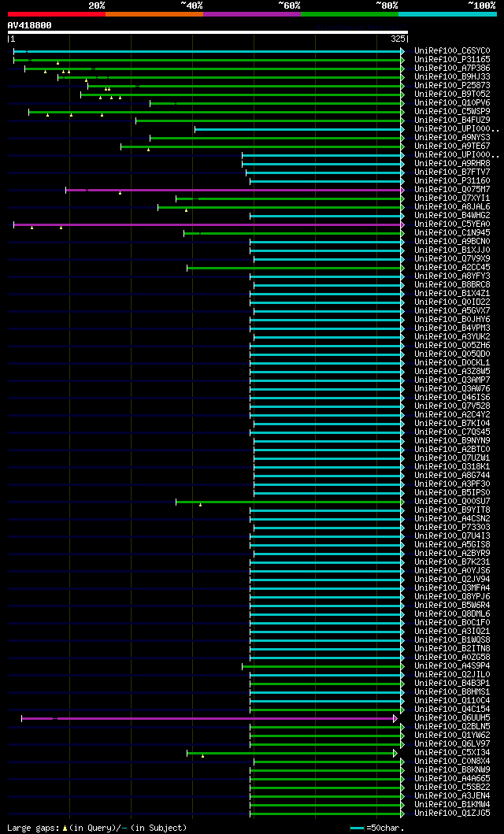Select the UniRef100_B4WHG2 label
This screenshot has height=834, width=504.
click(x=453, y=216)
